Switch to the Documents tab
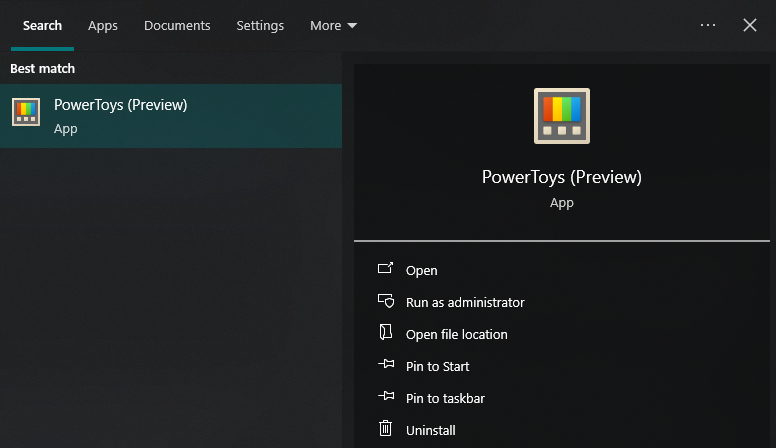Screen dimensions: 776x448 tap(177, 26)
